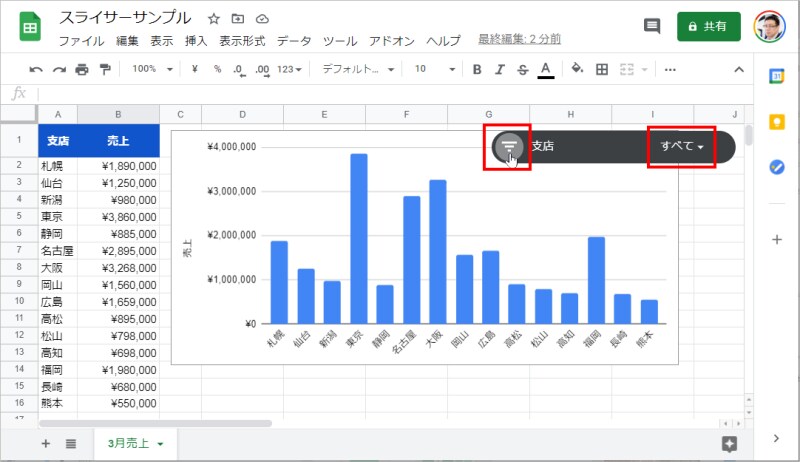Image resolution: width=800 pixels, height=462 pixels.
Task: Open the text color picker
Action: pyautogui.click(x=545, y=69)
